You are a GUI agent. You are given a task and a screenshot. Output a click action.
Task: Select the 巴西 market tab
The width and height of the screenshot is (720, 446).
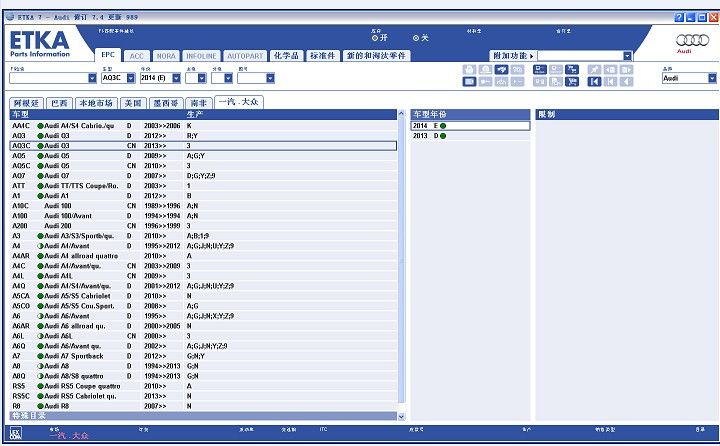pos(59,103)
